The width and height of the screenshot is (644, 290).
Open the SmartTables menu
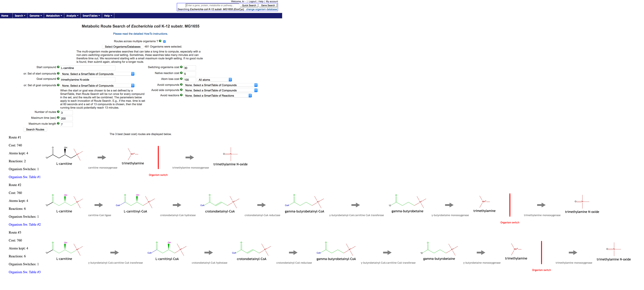coord(91,16)
